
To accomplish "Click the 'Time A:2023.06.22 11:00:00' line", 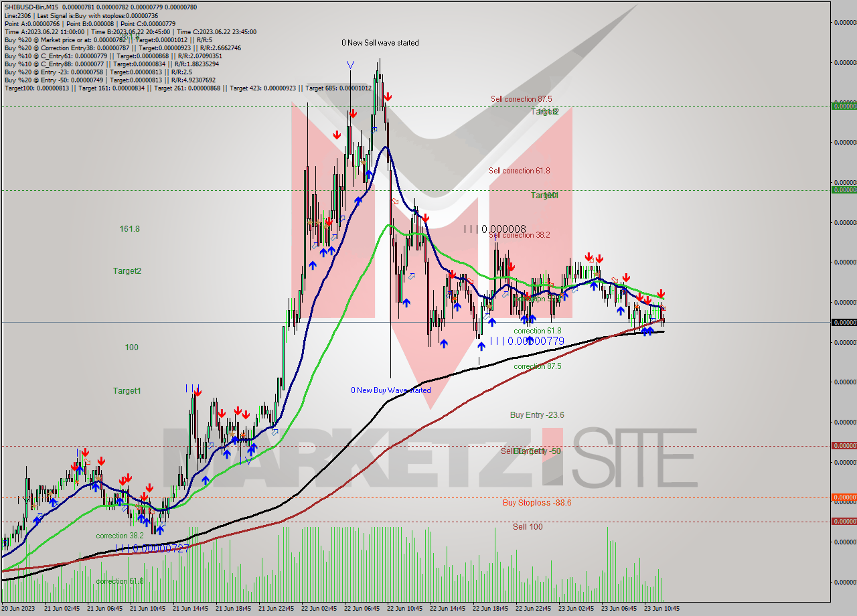I will 130,31.
